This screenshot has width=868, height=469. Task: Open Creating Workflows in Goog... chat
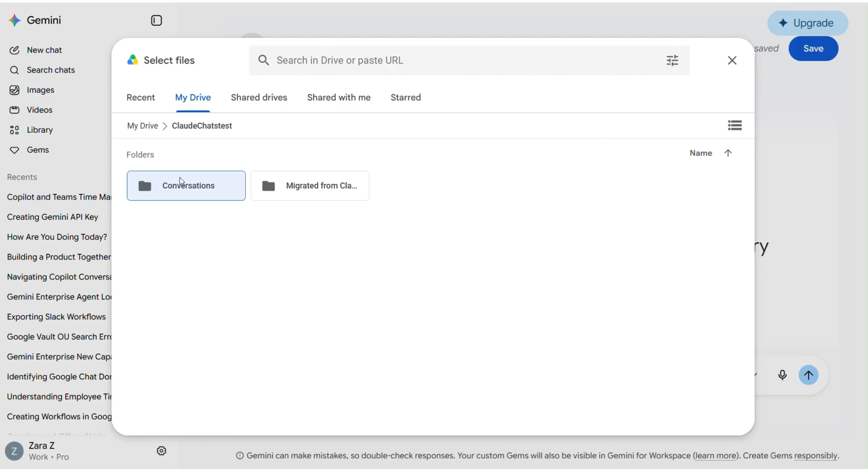point(58,416)
